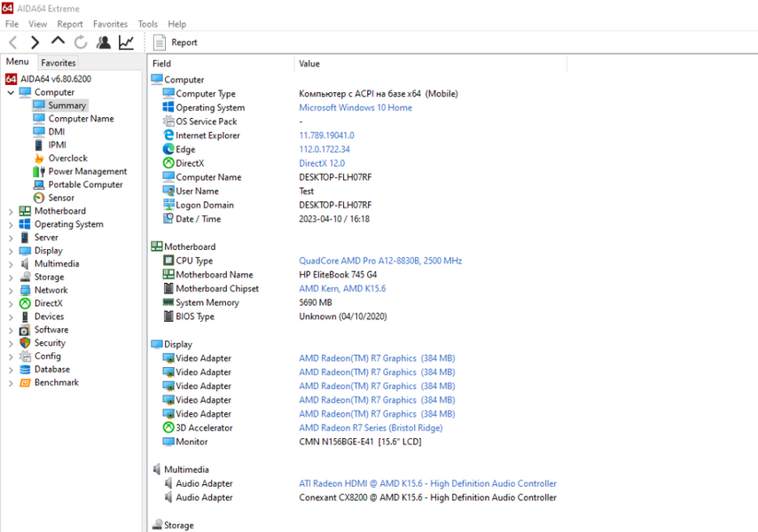Click the user silhouette toolbar icon
This screenshot has height=532, width=758.
(x=103, y=43)
